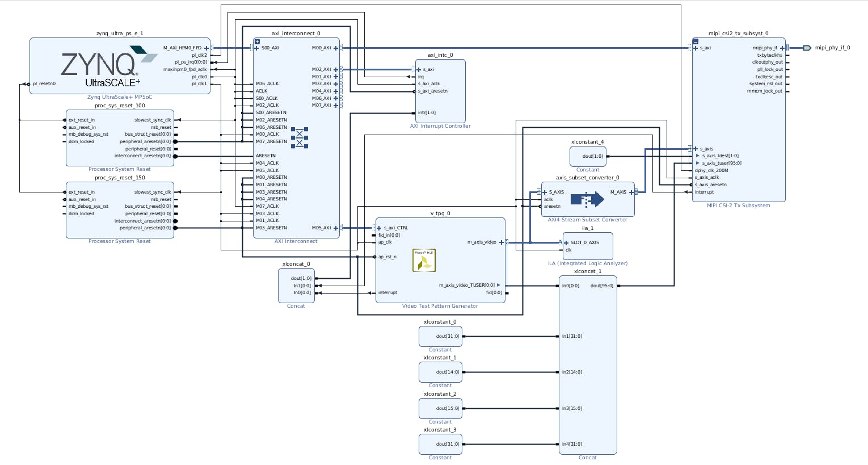Click the intr[1:0] pin on axi_intc_0
The height and width of the screenshot is (465, 868).
click(x=427, y=113)
